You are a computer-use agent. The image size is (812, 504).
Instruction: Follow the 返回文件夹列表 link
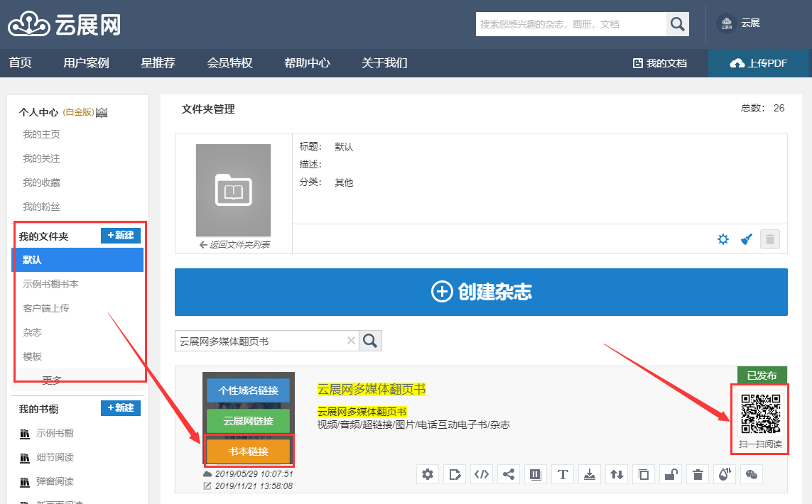[234, 245]
